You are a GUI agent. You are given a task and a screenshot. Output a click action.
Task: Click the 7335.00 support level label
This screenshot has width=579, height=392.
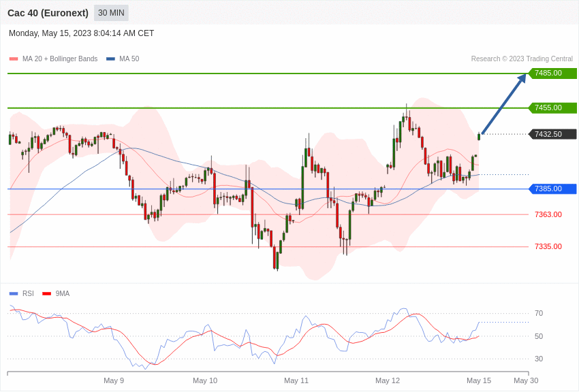[x=548, y=246]
